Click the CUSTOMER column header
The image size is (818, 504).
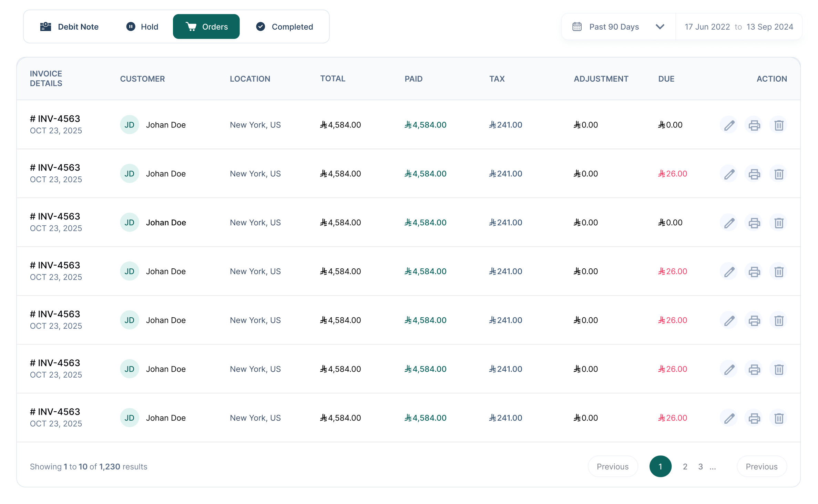[142, 79]
